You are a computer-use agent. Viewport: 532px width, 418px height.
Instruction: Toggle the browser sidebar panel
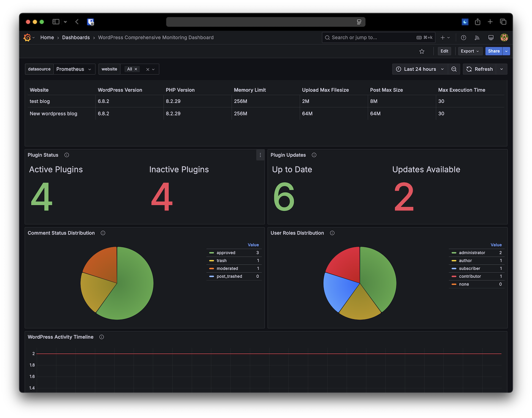(x=55, y=22)
